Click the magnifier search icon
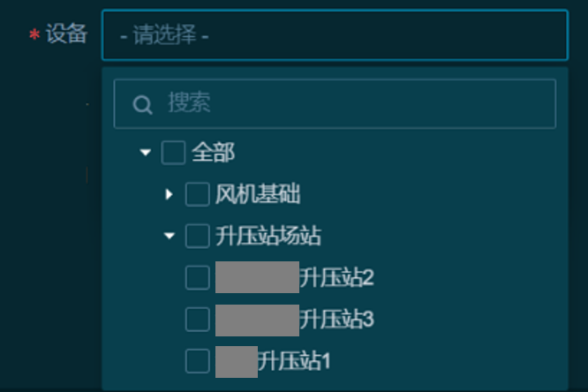The image size is (588, 392). [142, 105]
